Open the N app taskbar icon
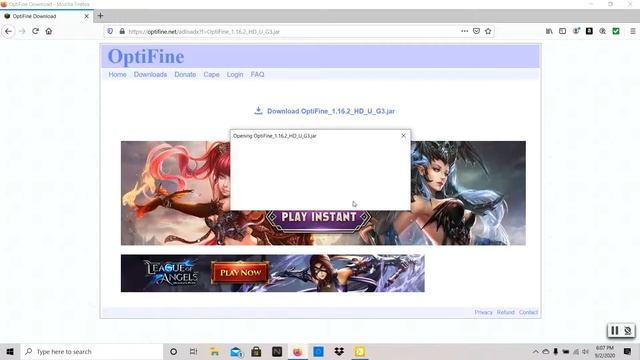640x360 pixels. click(277, 351)
